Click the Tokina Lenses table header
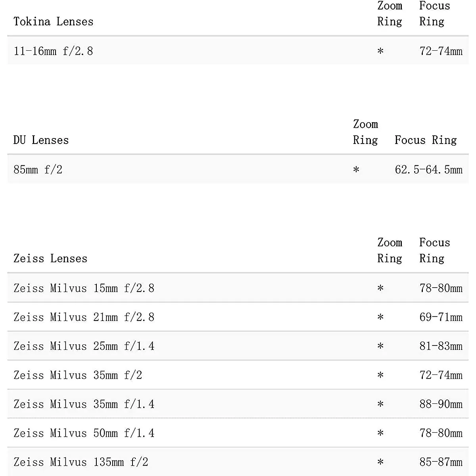 [54, 21]
